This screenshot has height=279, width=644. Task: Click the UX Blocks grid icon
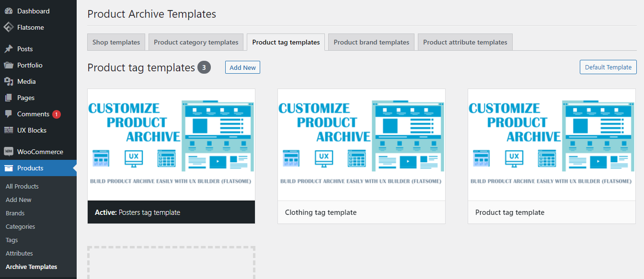(x=9, y=130)
